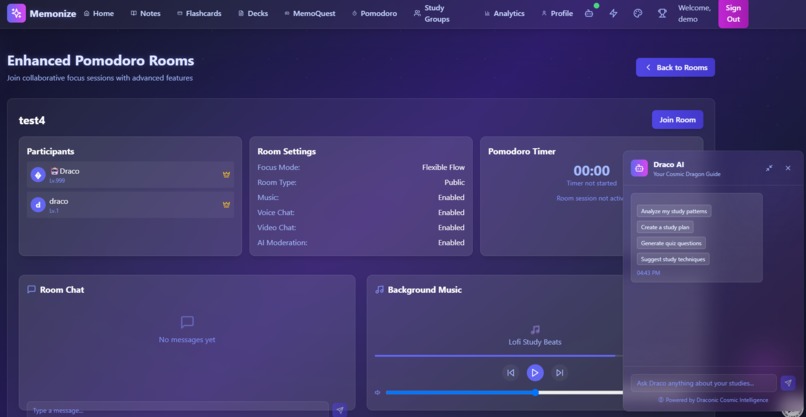This screenshot has width=806, height=417.
Task: Open the Decks page
Action: pyautogui.click(x=253, y=14)
